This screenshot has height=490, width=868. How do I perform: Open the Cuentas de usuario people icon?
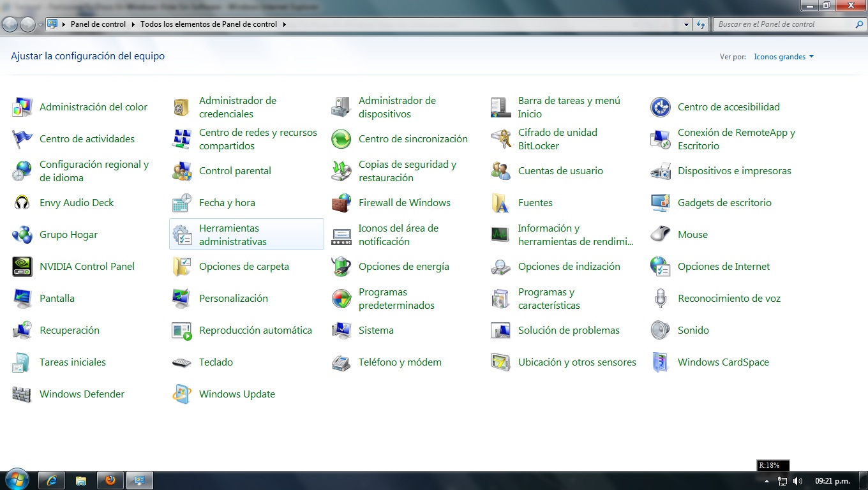tap(501, 171)
